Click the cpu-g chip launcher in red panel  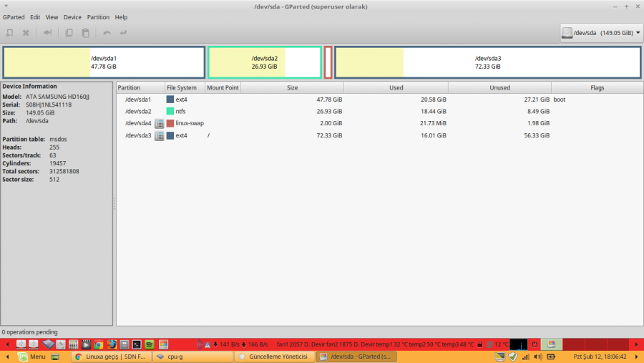click(48, 344)
